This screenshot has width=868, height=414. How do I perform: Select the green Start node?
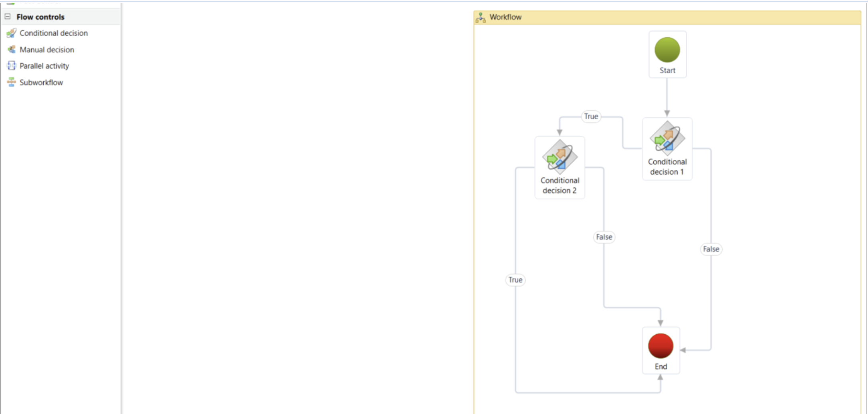667,50
